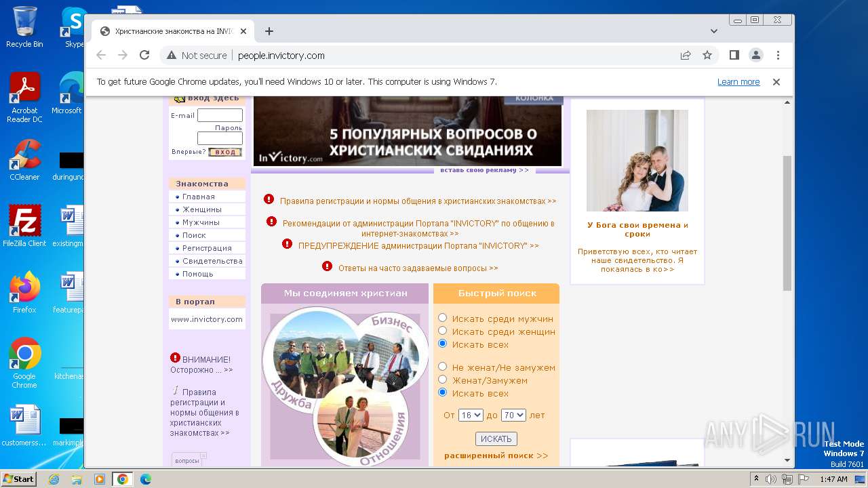Show hidden system tray icons
The height and width of the screenshot is (488, 868).
(756, 479)
